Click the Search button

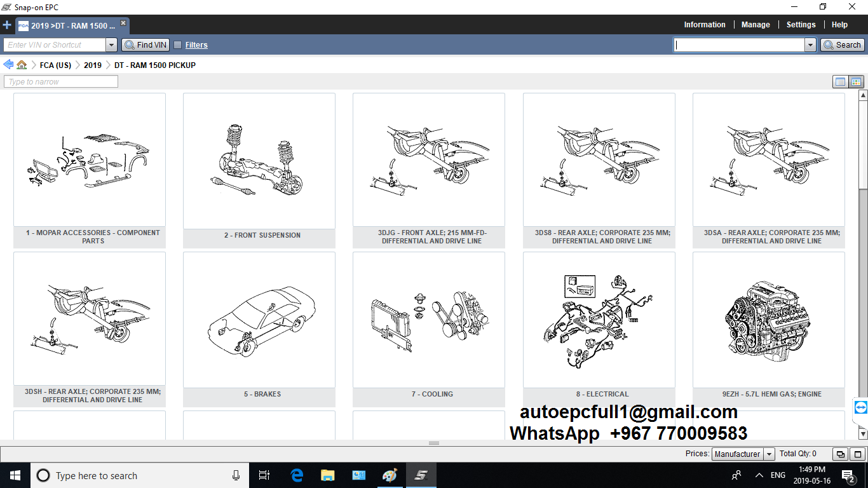tap(842, 45)
